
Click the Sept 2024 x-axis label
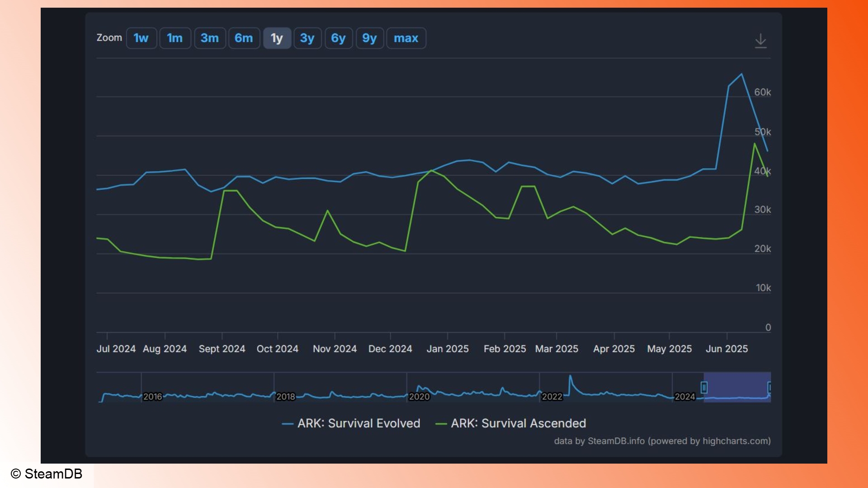tap(222, 349)
